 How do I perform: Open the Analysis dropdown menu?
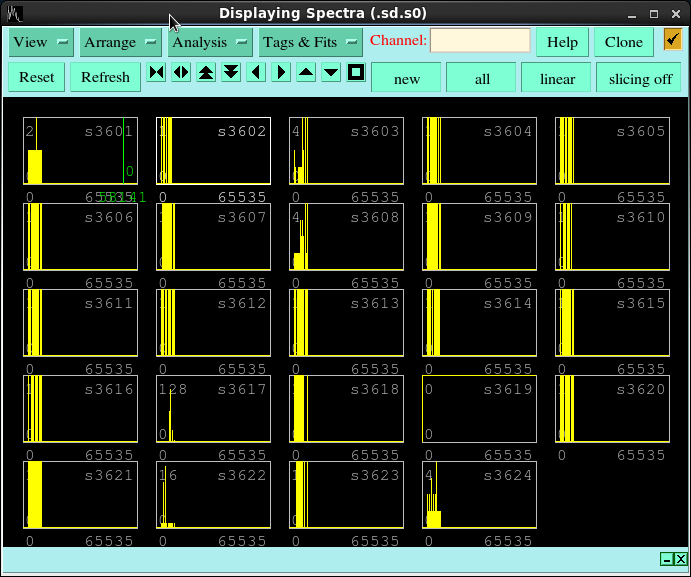coord(210,42)
